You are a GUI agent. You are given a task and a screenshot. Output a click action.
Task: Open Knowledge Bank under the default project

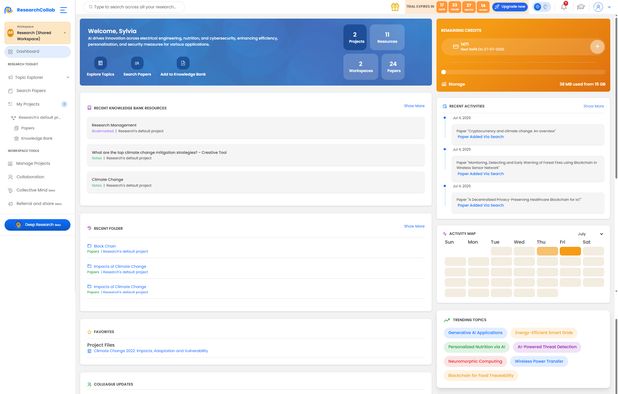point(33,139)
